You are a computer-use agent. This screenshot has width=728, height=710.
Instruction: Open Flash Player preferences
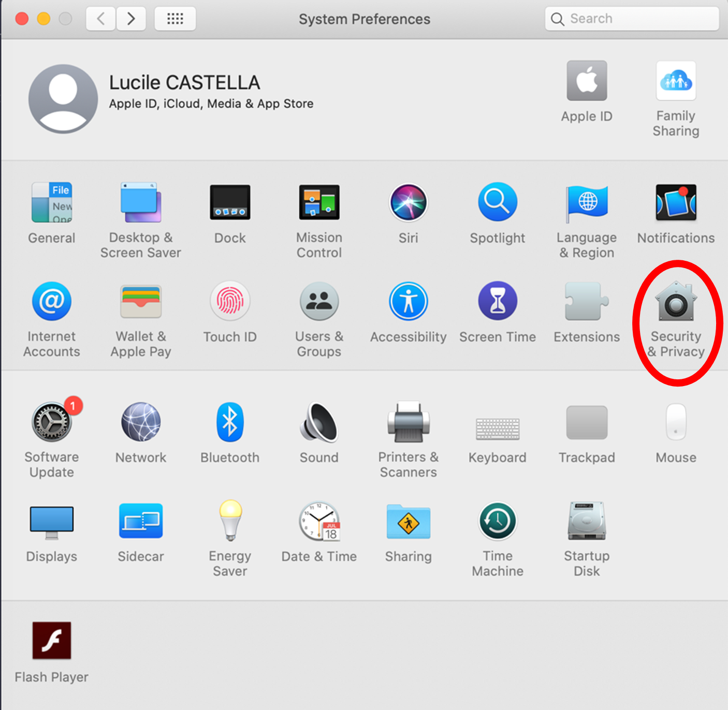52,640
